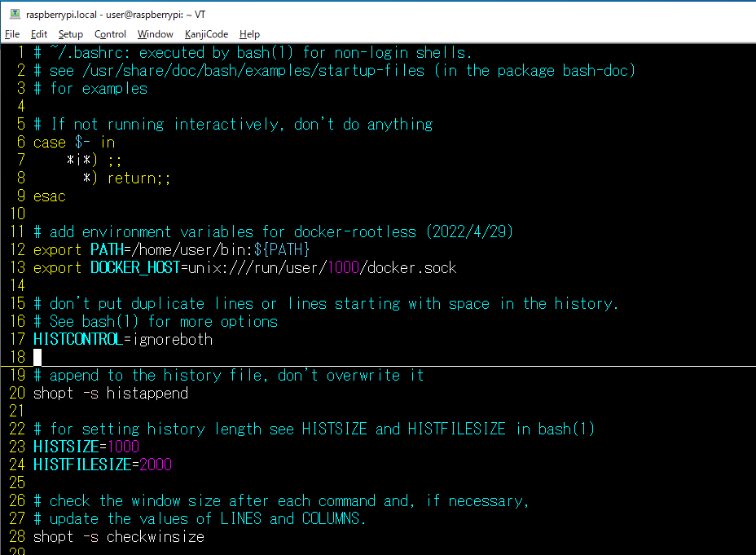Click the 'don't put duplicate lines' comment

326,304
